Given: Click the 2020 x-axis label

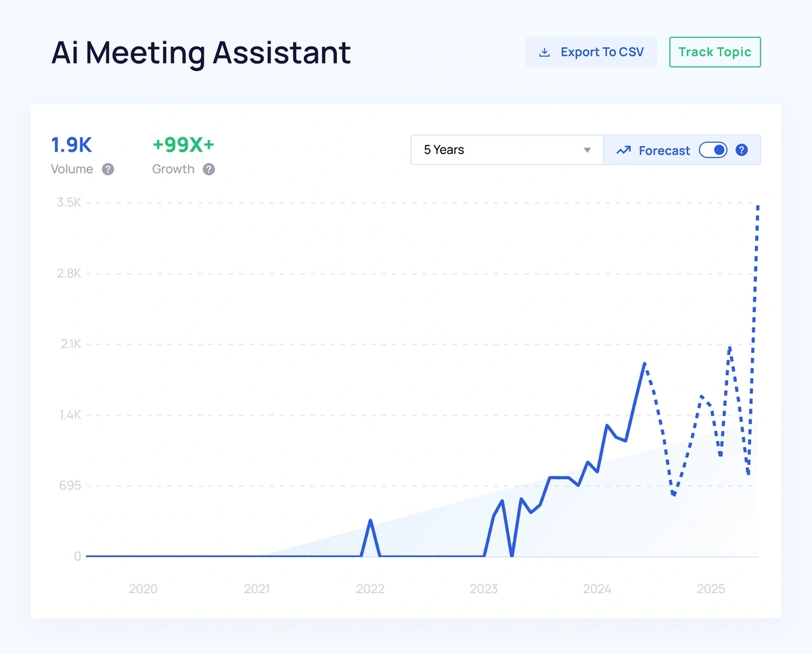Looking at the screenshot, I should 143,589.
